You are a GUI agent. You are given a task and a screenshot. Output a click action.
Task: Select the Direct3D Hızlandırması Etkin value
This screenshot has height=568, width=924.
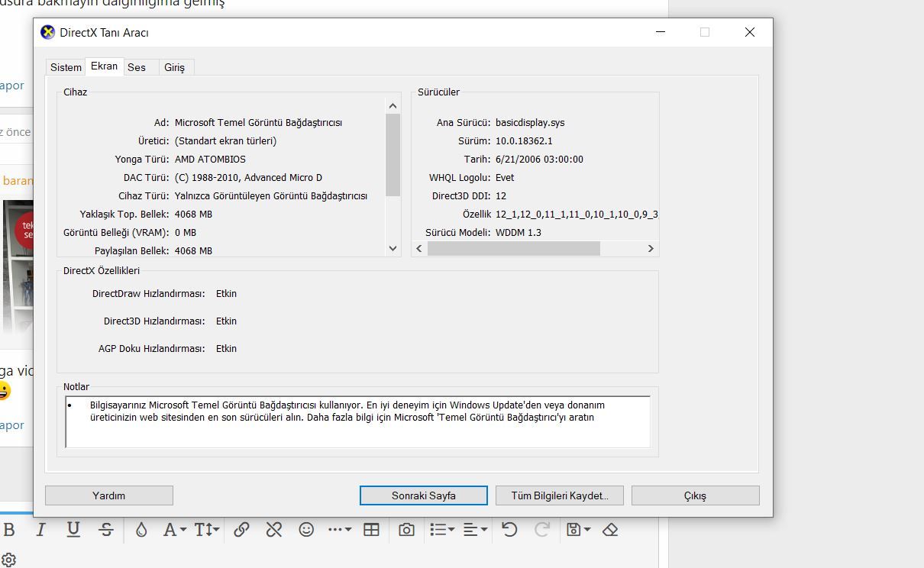click(226, 321)
